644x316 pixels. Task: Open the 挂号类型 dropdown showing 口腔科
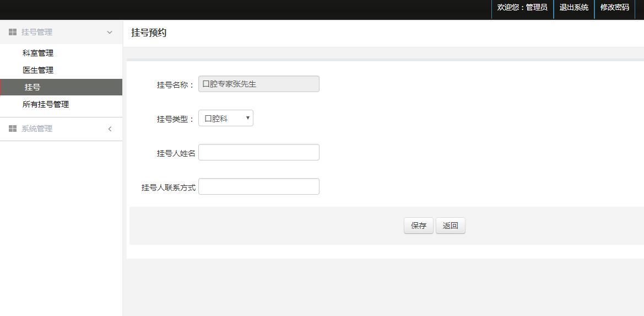pyautogui.click(x=226, y=119)
